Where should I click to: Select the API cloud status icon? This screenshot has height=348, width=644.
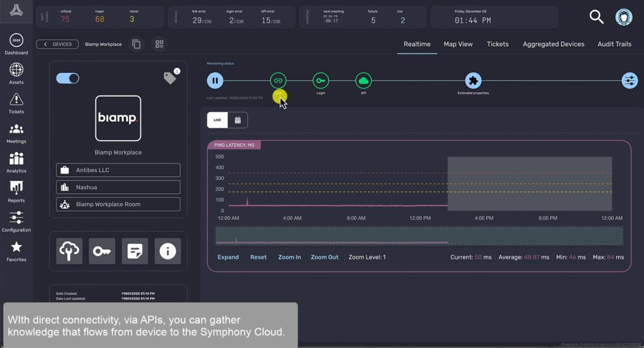click(364, 80)
